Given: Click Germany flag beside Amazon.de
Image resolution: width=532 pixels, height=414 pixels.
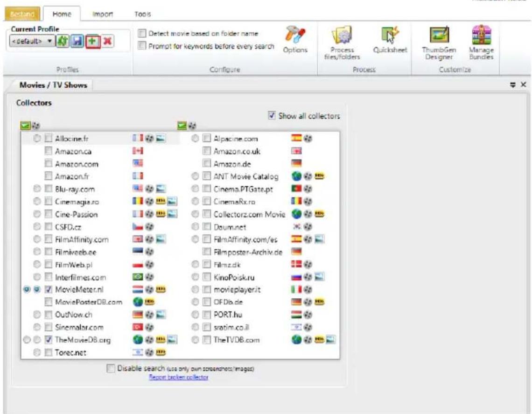Looking at the screenshot, I should point(296,163).
